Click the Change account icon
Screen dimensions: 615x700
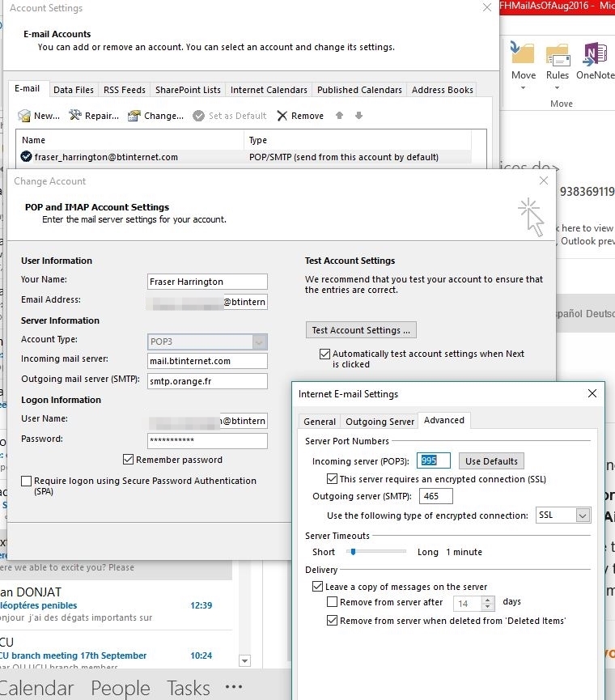[134, 116]
